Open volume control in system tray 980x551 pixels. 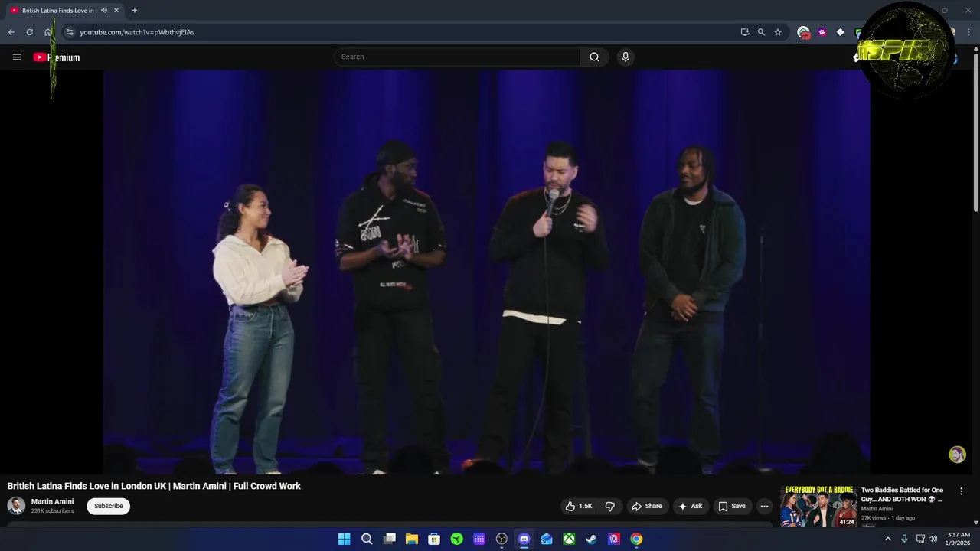[x=933, y=539]
